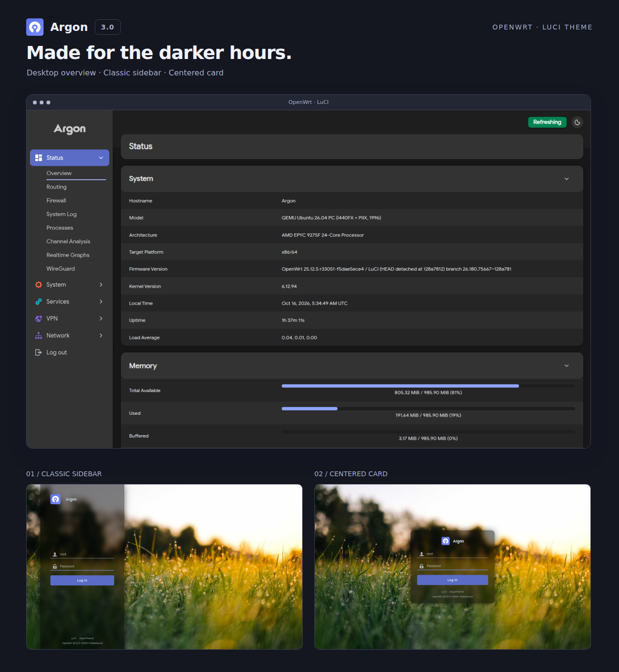The width and height of the screenshot is (619, 672).
Task: Open WireGuard in the sidebar
Action: point(60,268)
